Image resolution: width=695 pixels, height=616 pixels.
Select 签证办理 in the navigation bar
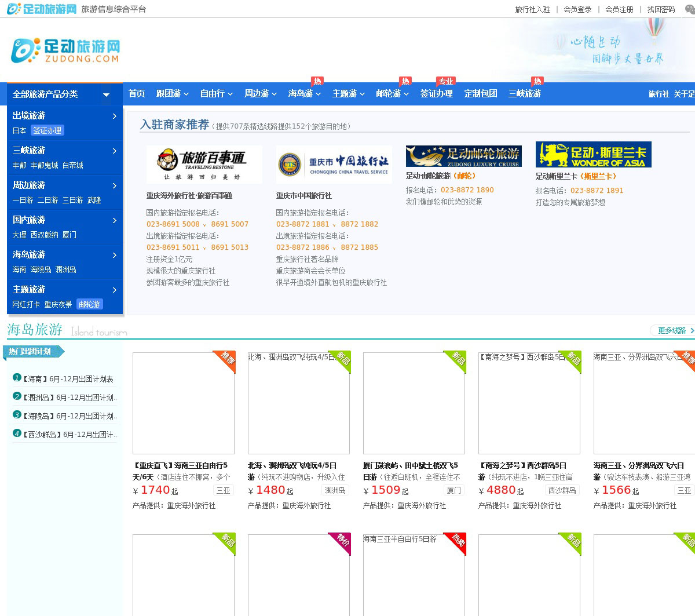click(x=437, y=93)
